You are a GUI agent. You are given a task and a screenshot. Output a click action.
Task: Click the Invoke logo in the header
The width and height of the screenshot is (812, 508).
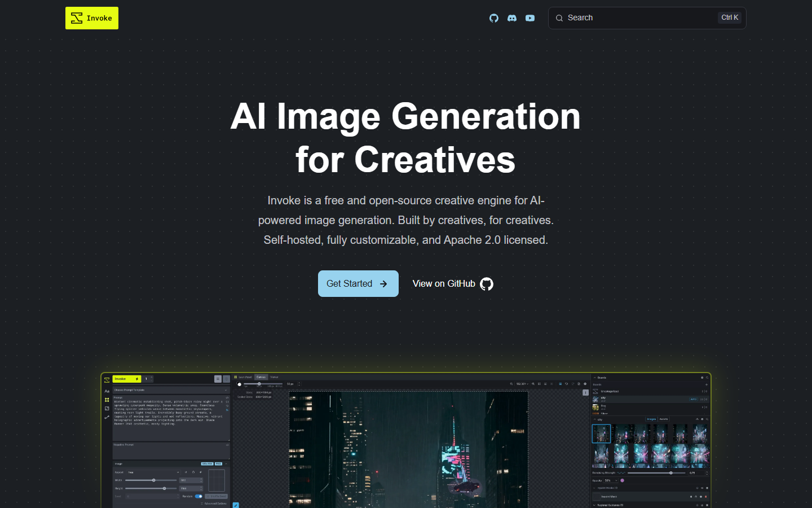[x=92, y=18]
